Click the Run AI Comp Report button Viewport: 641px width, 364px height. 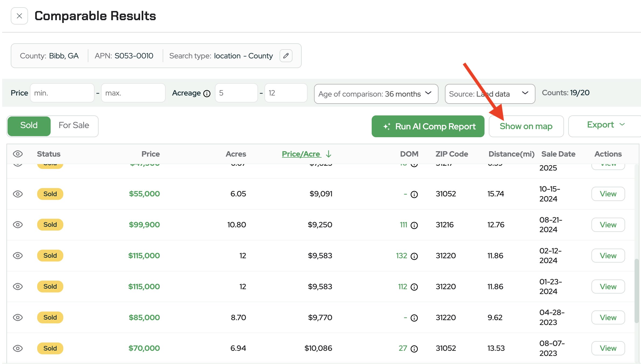coord(428,126)
